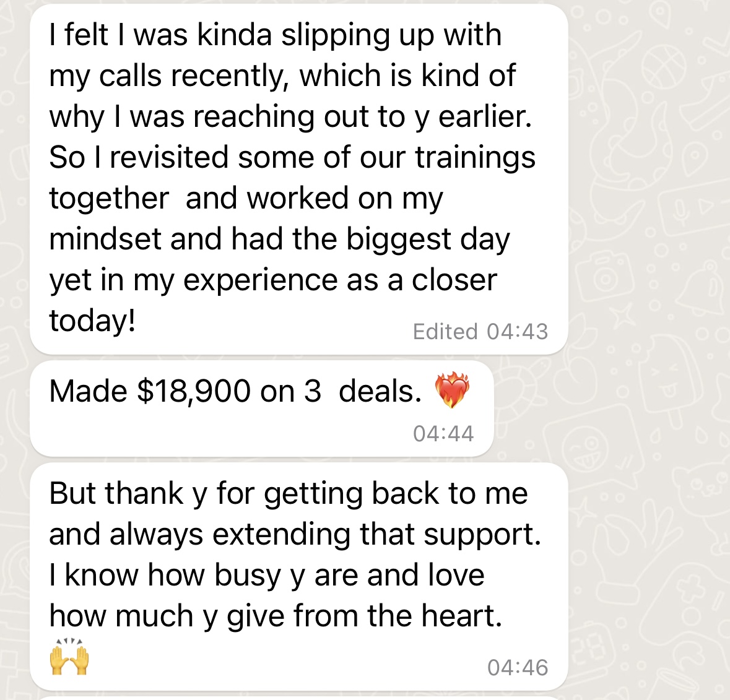Select the 04:46 message timestamp
Screen dimensions: 730x700
tap(518, 667)
